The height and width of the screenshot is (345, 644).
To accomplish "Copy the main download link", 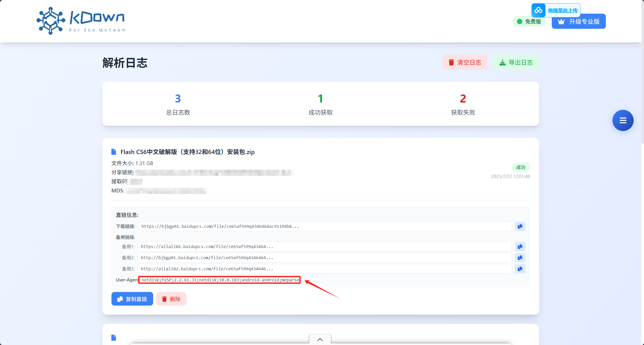I will tap(520, 226).
